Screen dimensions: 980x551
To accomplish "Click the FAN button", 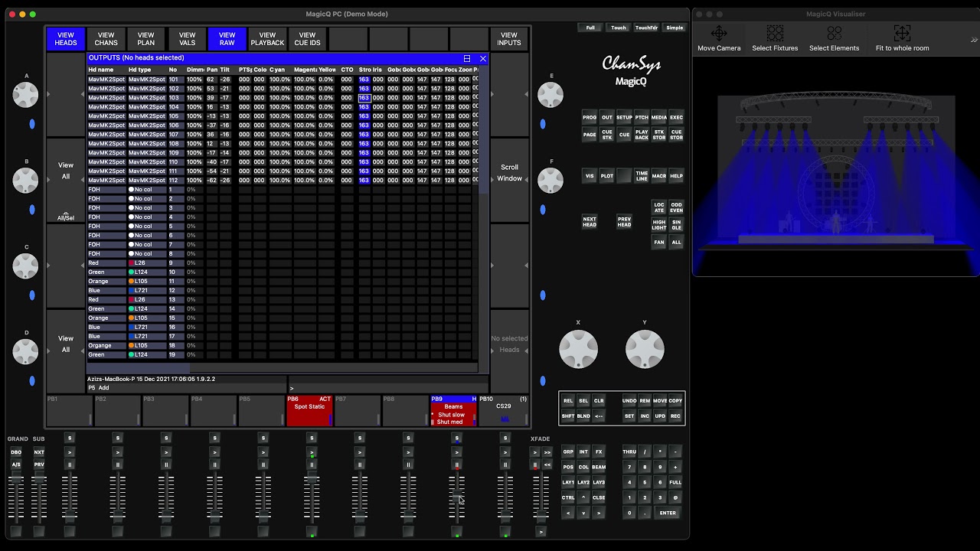I will click(x=659, y=243).
